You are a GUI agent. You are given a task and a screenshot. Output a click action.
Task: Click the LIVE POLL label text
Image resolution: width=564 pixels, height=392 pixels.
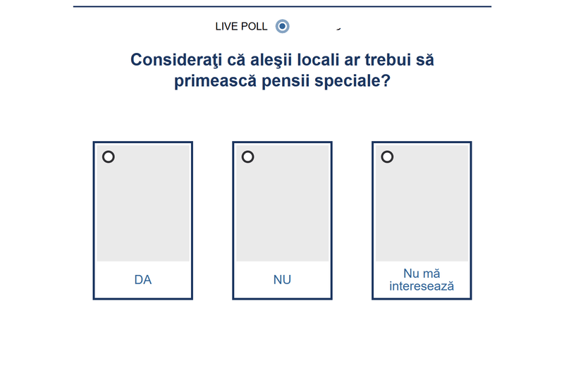(241, 27)
